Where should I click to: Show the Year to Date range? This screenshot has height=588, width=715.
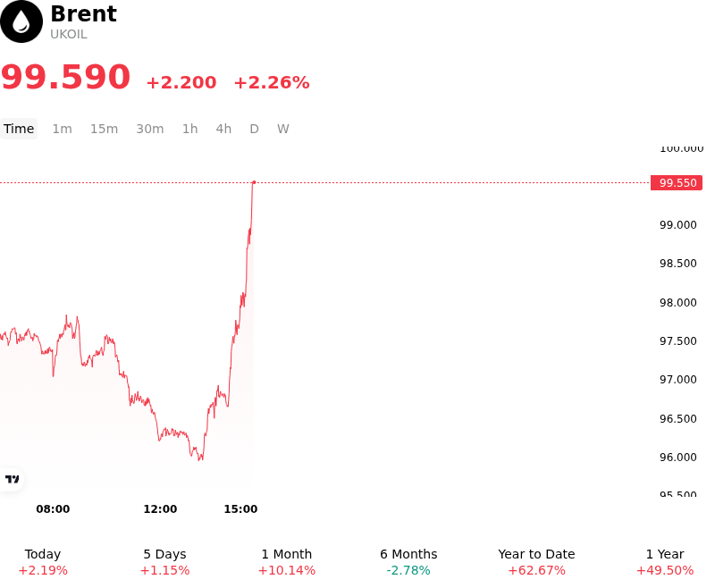[x=537, y=562]
